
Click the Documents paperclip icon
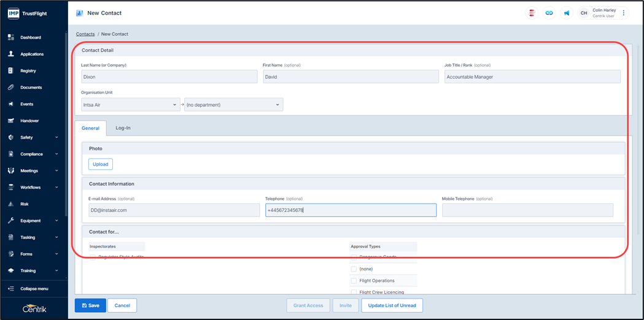(x=11, y=88)
